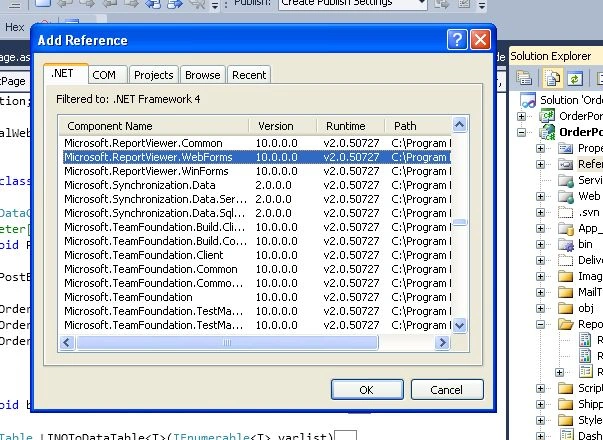Click the Script folder icon

coord(566,388)
